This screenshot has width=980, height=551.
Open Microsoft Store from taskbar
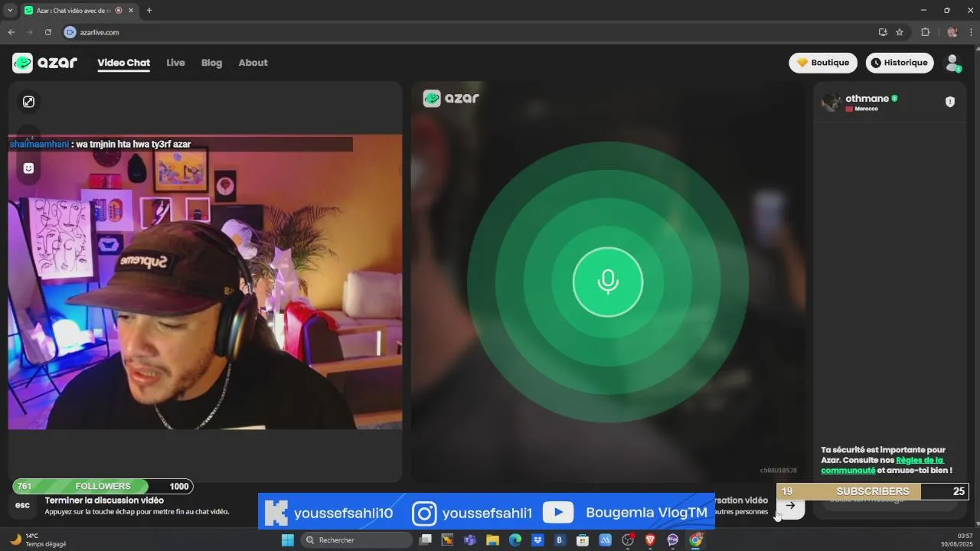click(583, 540)
